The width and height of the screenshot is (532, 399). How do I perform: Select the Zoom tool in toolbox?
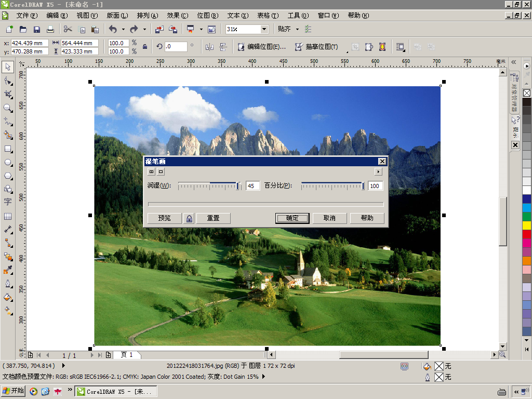(x=8, y=108)
